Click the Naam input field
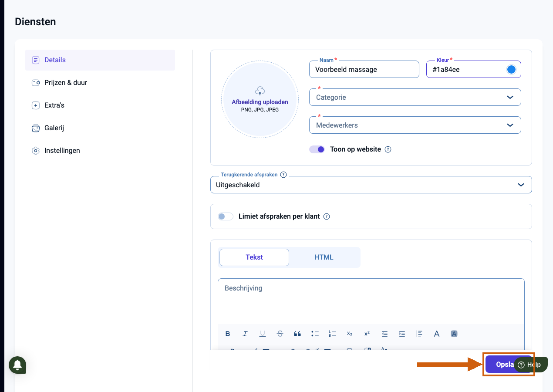Screen dimensions: 553x392 point(364,69)
